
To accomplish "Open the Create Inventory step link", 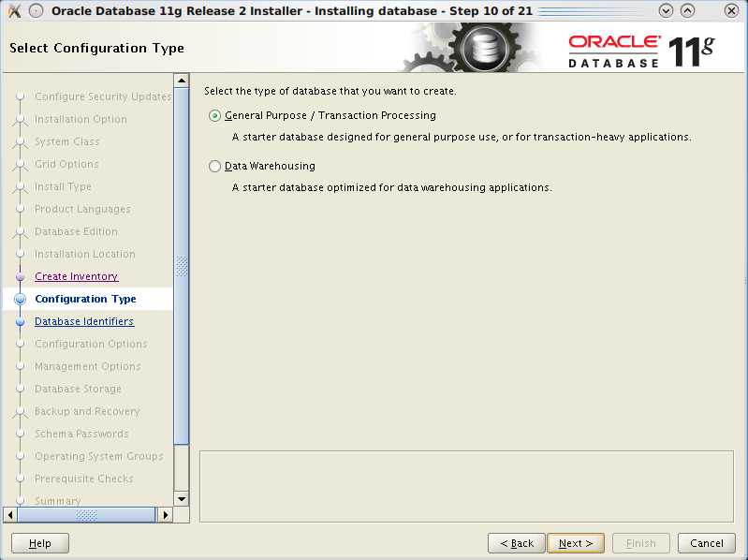I will tap(77, 276).
